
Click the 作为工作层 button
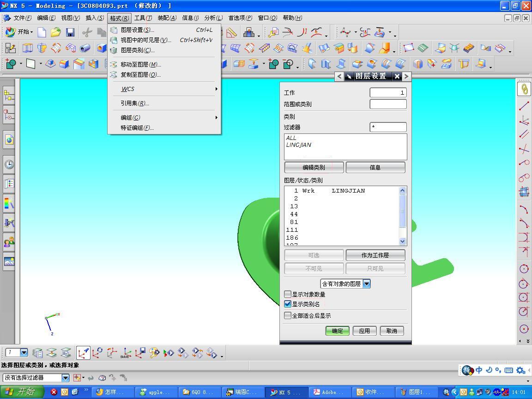point(375,255)
